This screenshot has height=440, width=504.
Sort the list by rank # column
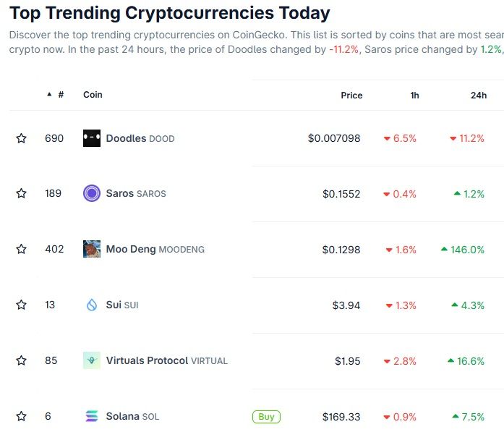pyautogui.click(x=59, y=95)
